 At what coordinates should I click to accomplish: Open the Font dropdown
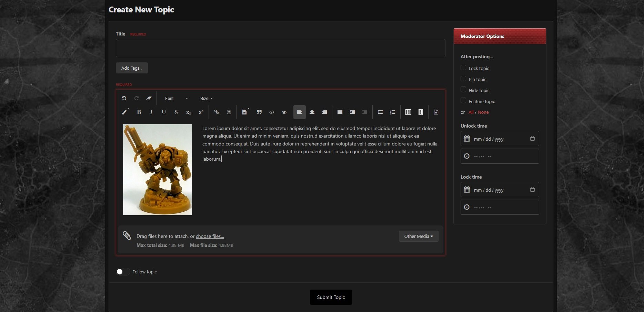[176, 99]
